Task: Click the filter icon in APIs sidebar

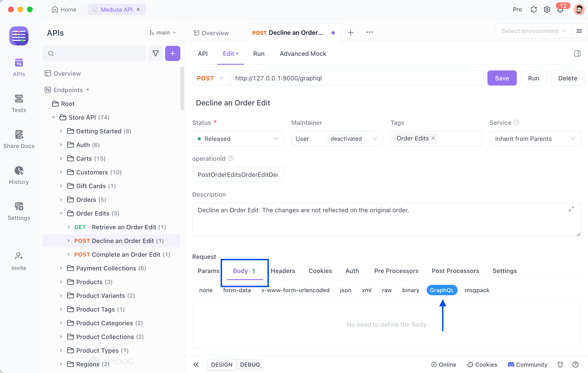Action: (155, 53)
